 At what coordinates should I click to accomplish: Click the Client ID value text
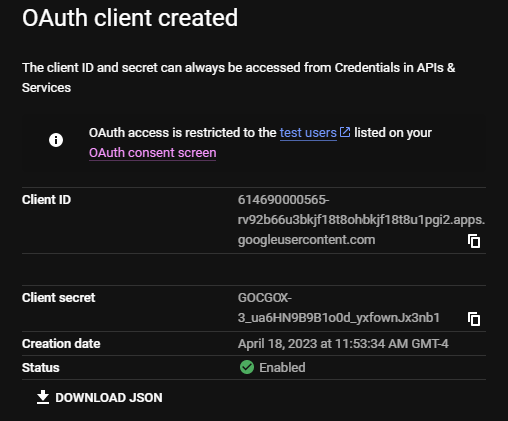click(x=361, y=220)
